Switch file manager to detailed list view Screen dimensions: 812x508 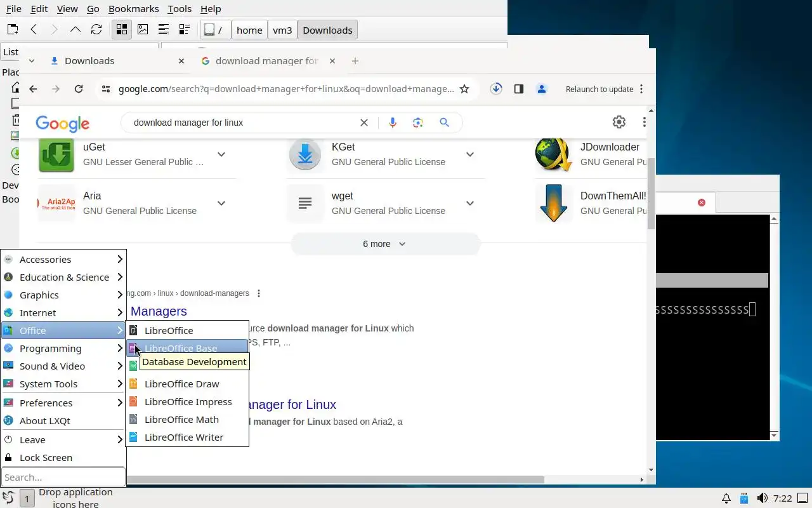(185, 30)
